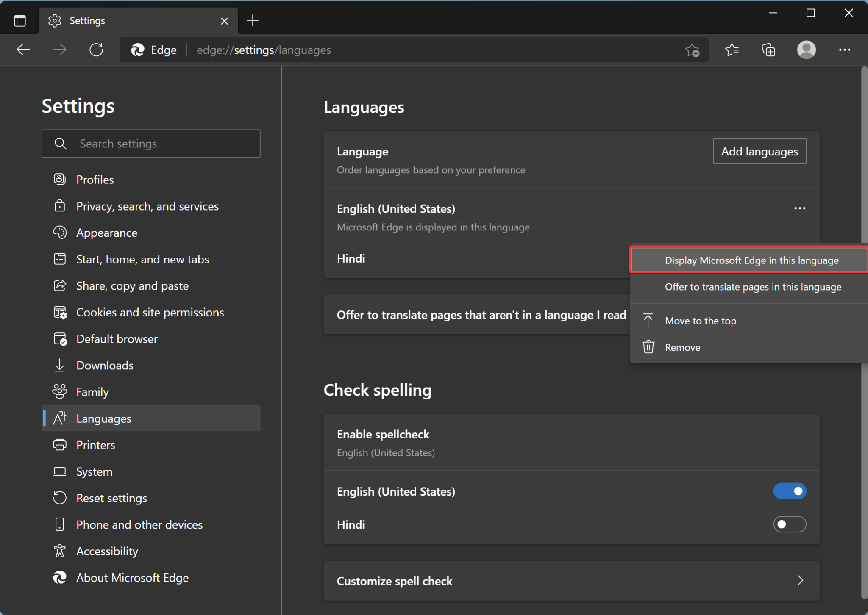
Task: Open Privacy, search, and services settings
Action: click(x=147, y=206)
